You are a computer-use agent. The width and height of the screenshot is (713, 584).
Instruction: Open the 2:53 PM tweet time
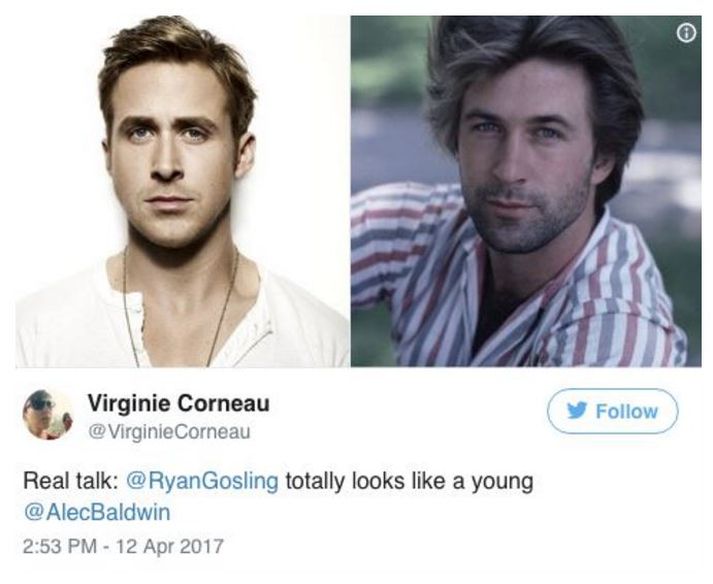tap(60, 546)
